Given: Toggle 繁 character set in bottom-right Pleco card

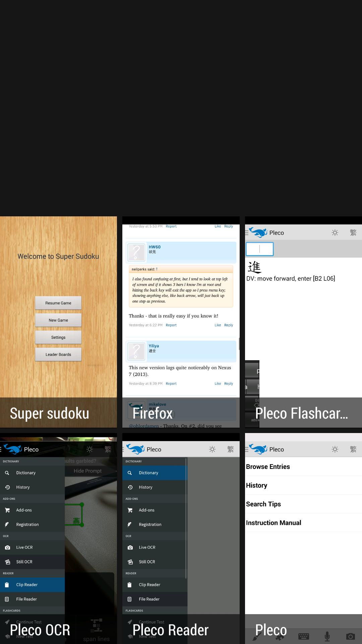Looking at the screenshot, I should coord(353,449).
